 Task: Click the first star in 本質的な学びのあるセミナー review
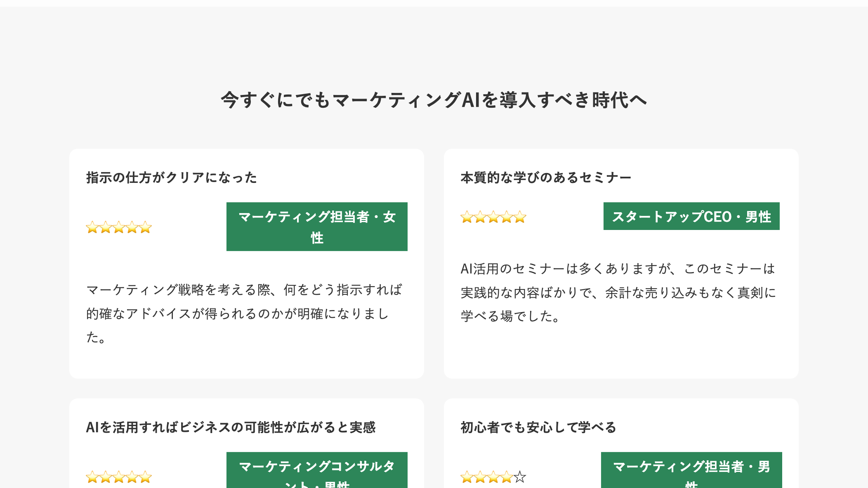467,217
